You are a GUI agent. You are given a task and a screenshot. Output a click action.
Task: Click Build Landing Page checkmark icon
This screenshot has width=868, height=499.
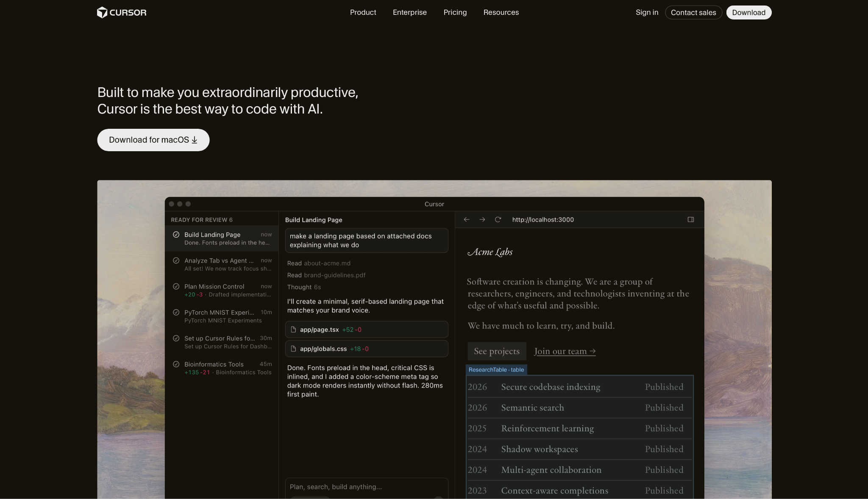coord(176,235)
